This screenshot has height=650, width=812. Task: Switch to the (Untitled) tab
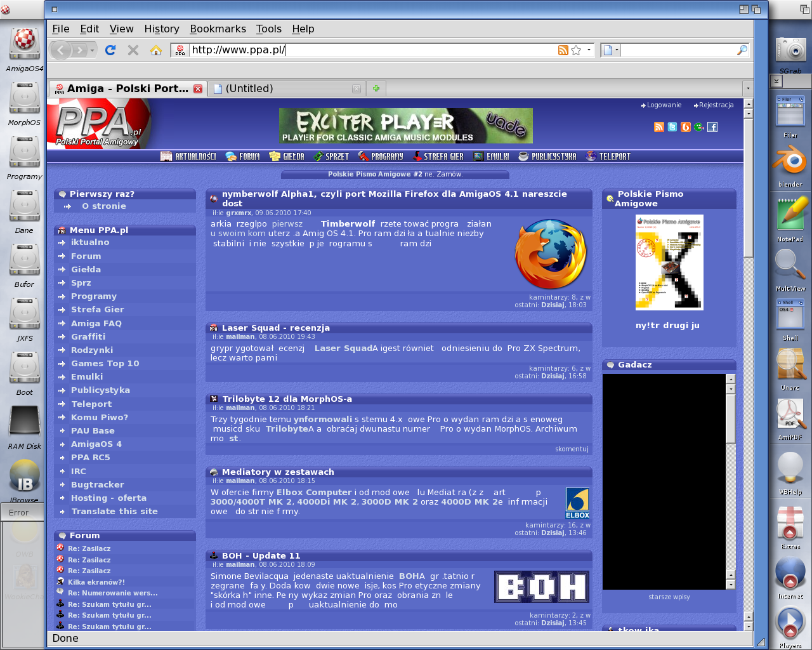click(287, 89)
